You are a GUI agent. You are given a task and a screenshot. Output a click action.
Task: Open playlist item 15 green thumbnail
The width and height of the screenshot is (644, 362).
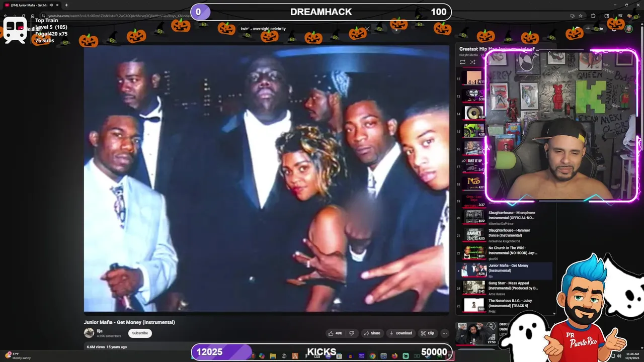tap(474, 131)
